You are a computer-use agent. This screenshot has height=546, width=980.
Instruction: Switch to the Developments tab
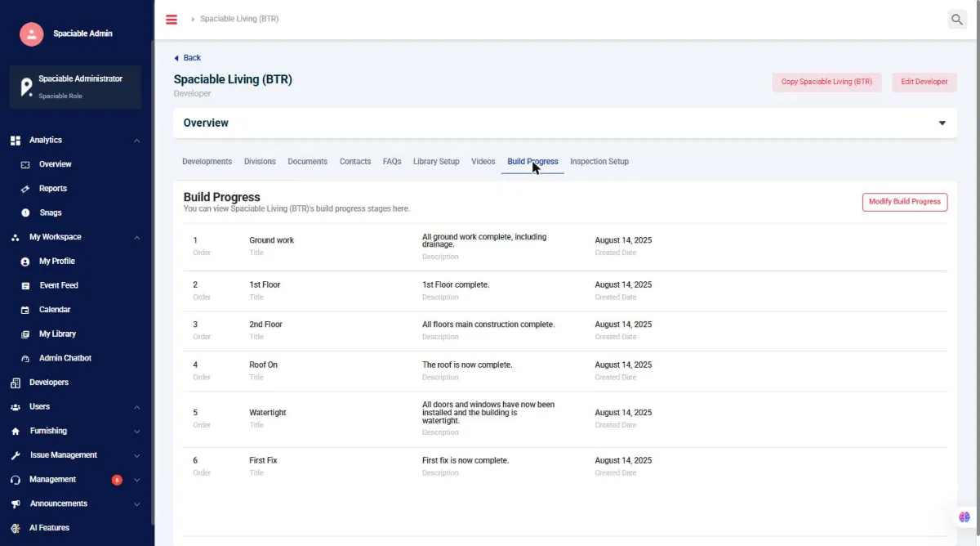click(207, 162)
